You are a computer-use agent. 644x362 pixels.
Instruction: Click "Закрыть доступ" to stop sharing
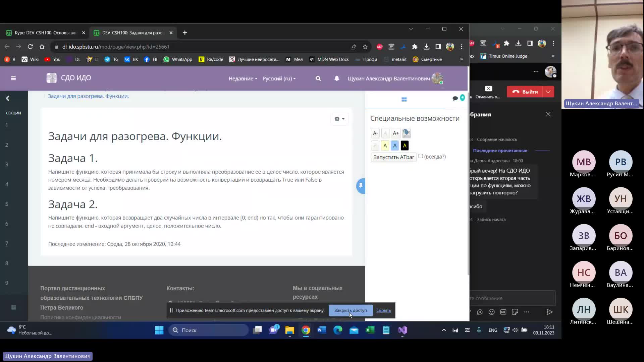(351, 310)
